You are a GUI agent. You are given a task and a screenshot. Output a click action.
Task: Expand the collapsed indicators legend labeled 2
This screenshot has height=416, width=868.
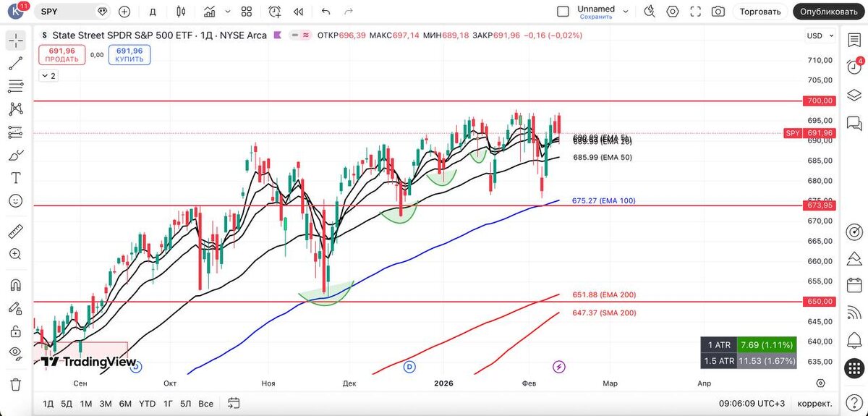coord(48,75)
